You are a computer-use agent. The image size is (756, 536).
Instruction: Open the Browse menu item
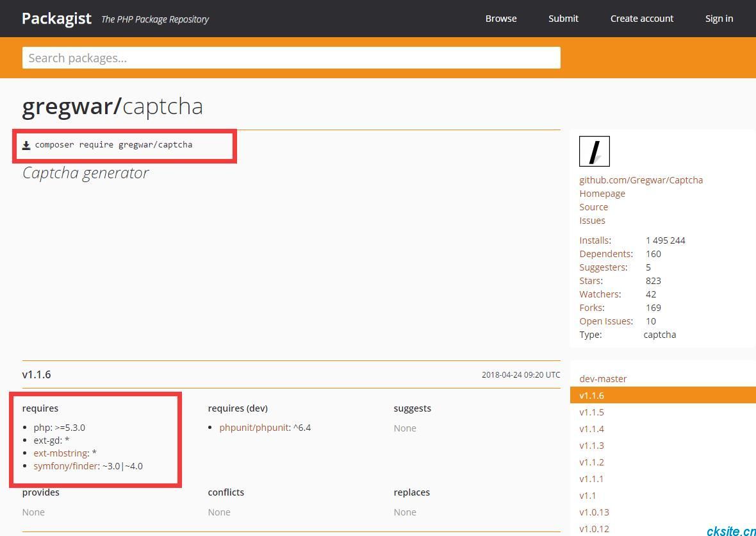(x=501, y=19)
